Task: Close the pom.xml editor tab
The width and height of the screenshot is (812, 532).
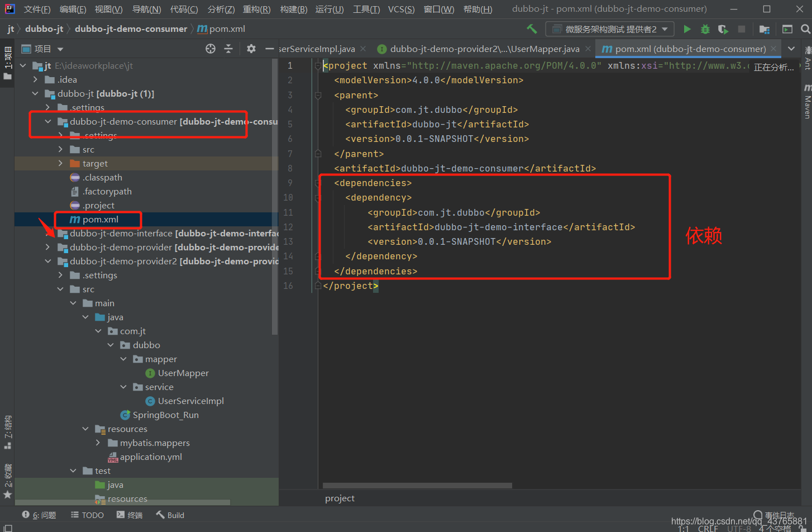Action: pos(773,49)
